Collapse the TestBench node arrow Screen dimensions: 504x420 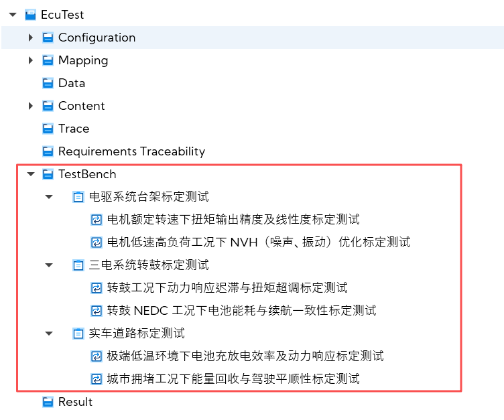[31, 174]
